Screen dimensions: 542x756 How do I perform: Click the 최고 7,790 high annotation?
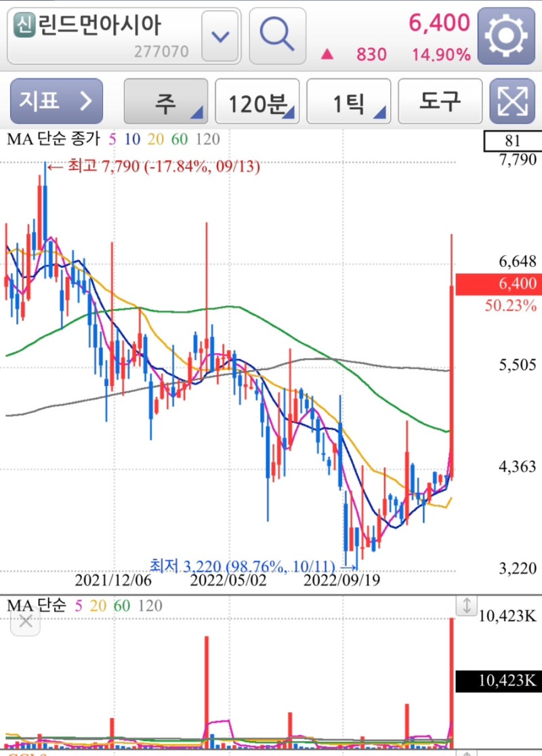tap(154, 166)
